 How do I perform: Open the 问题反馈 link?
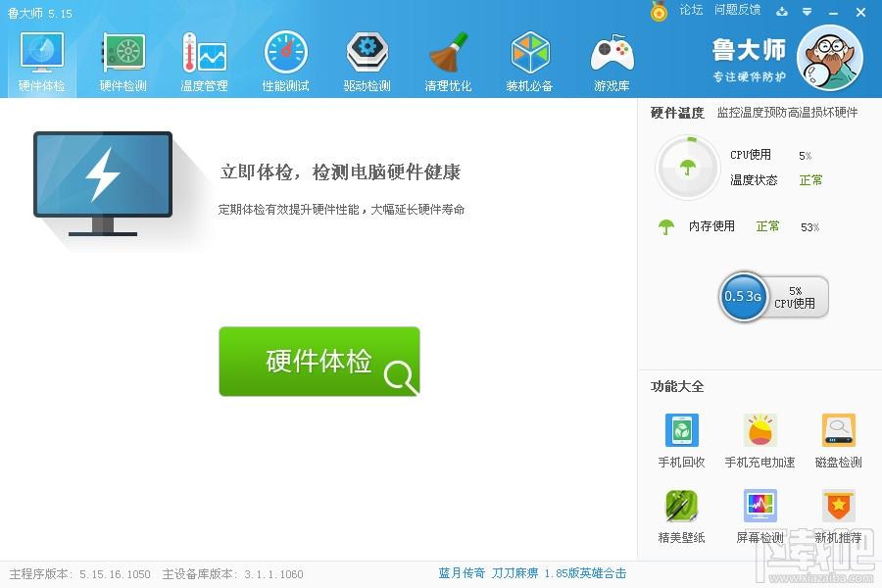tap(737, 10)
